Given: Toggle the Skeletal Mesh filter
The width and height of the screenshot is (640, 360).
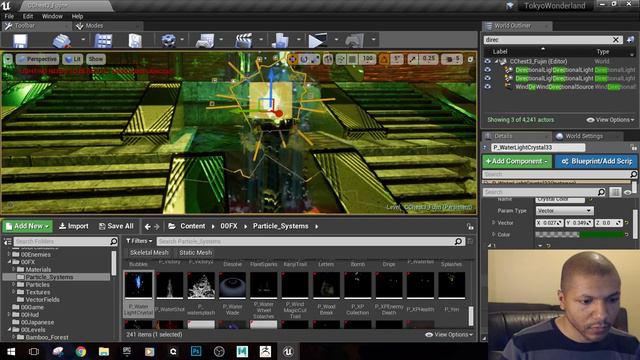Looking at the screenshot, I should pos(149,253).
